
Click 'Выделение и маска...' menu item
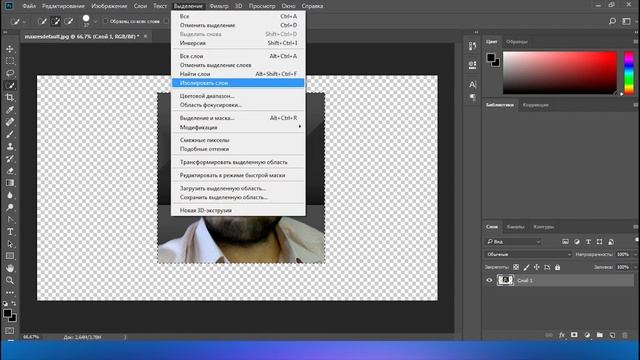238,118
